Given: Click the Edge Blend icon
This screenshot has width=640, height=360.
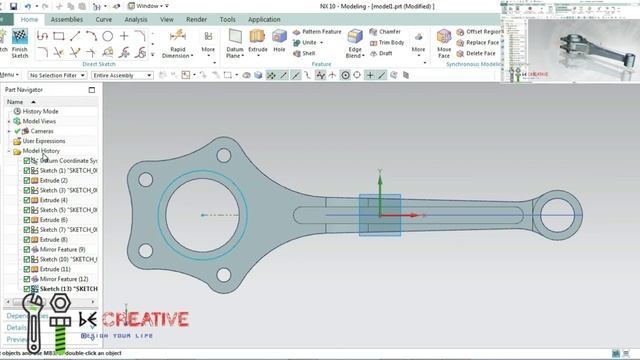Looking at the screenshot, I should tap(355, 37).
